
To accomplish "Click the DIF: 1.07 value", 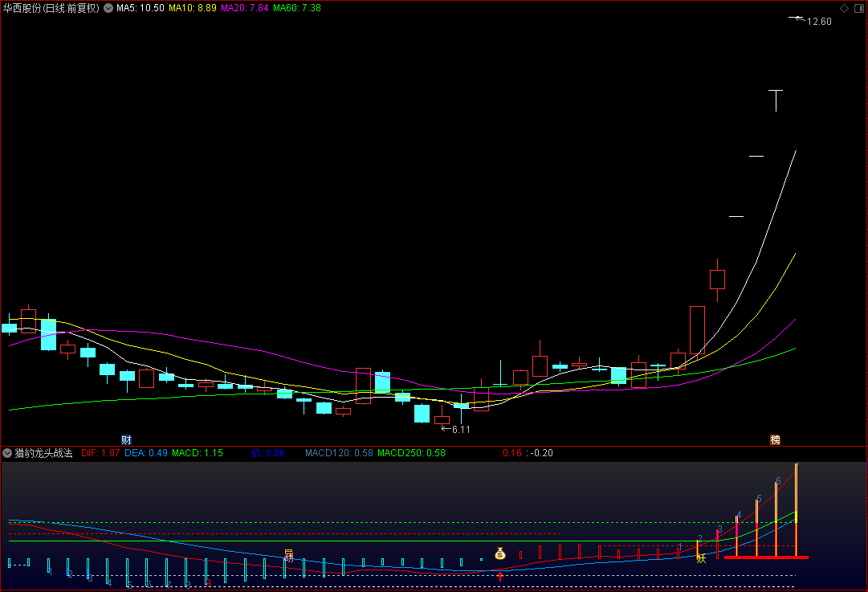I will (x=100, y=453).
